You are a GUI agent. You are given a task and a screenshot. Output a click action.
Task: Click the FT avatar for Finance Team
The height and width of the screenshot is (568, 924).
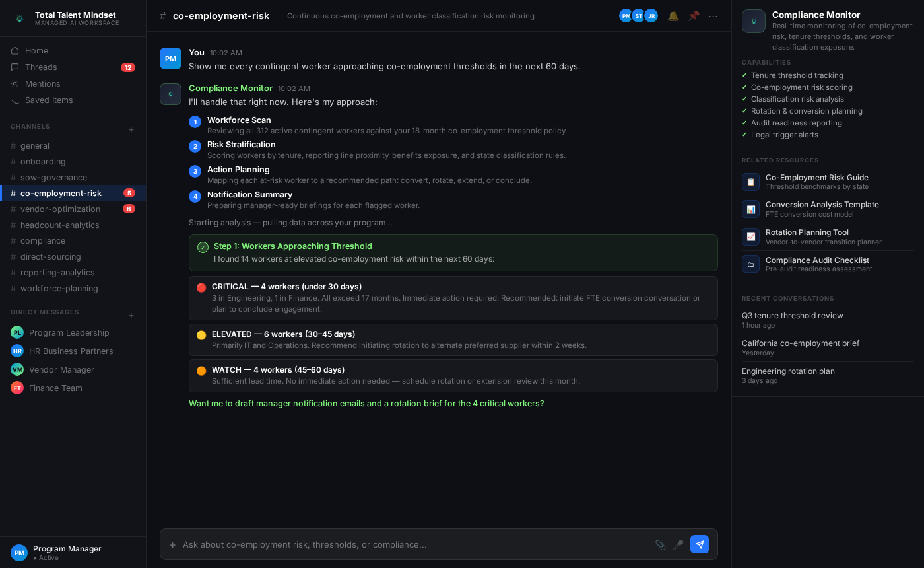(17, 388)
